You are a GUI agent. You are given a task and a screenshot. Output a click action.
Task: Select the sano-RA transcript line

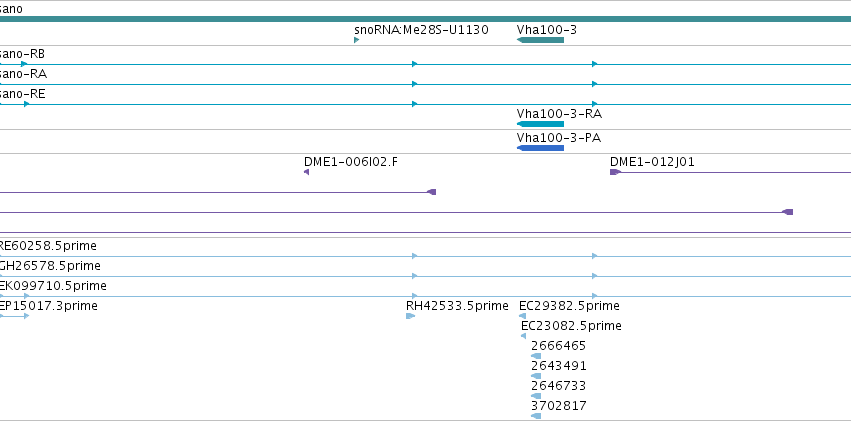(426, 84)
